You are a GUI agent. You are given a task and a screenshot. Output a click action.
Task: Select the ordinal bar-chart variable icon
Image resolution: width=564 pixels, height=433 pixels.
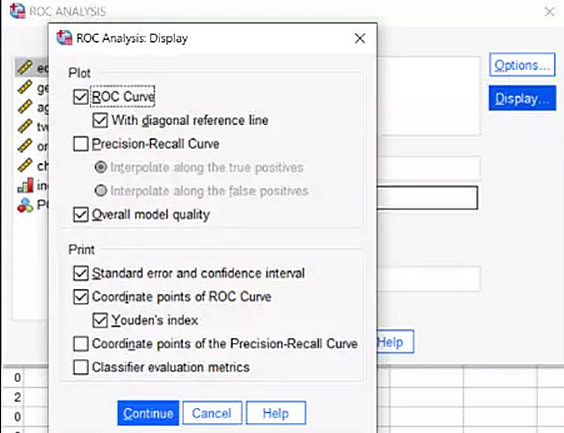25,185
